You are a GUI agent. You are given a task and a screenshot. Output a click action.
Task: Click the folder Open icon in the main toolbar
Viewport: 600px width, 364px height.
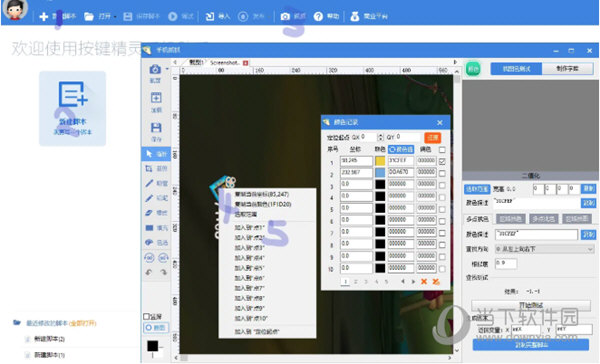[x=89, y=16]
